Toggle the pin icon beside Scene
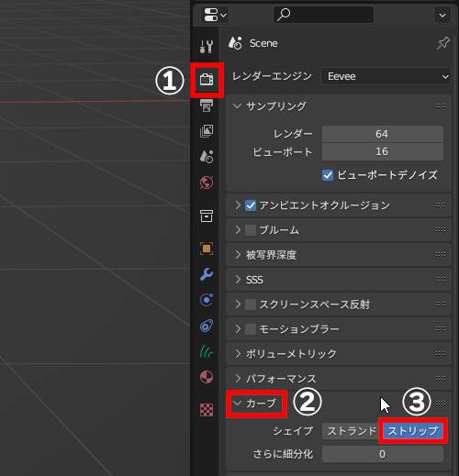459x476 pixels. 442,43
